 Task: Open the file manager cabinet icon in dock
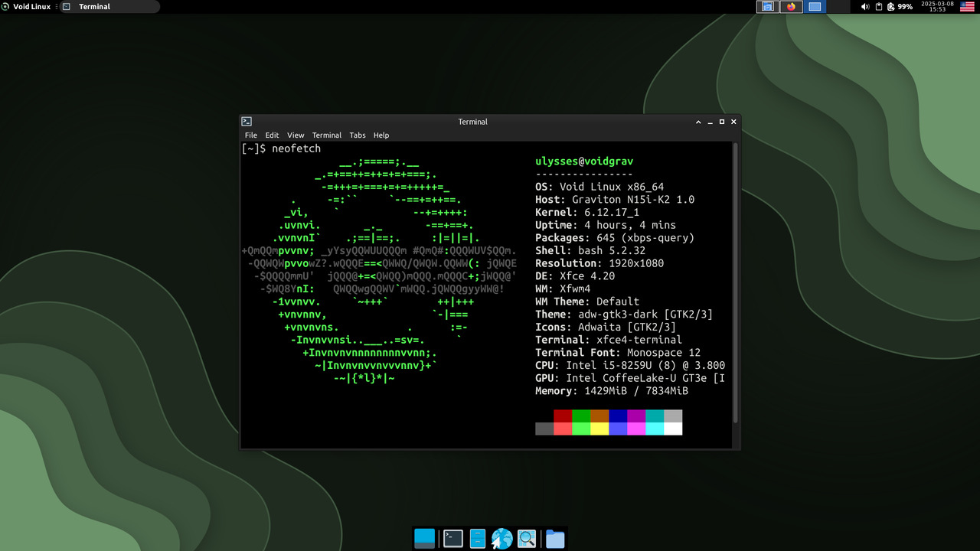[478, 539]
